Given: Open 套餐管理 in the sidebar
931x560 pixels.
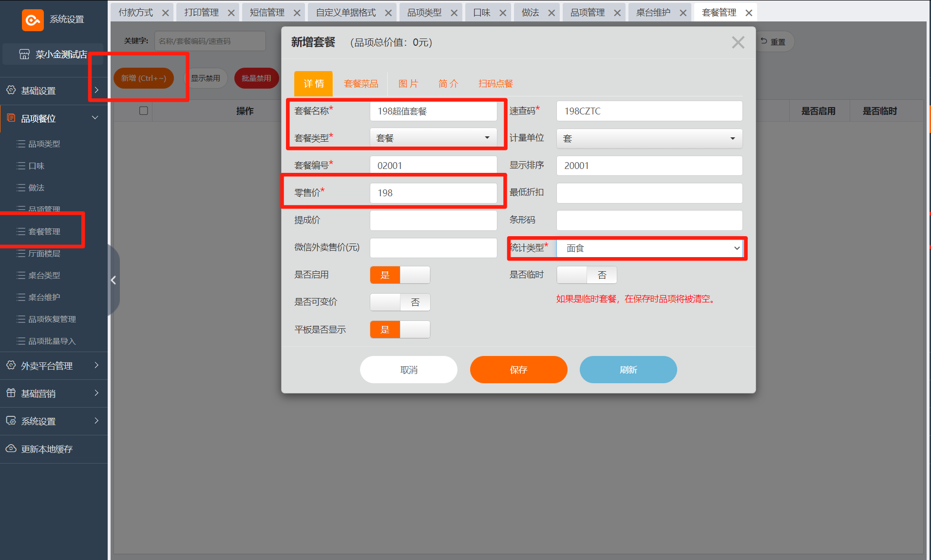Looking at the screenshot, I should coord(44,231).
